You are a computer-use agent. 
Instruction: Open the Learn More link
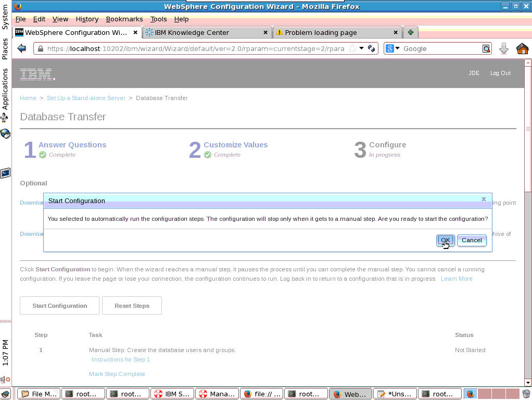(457, 279)
